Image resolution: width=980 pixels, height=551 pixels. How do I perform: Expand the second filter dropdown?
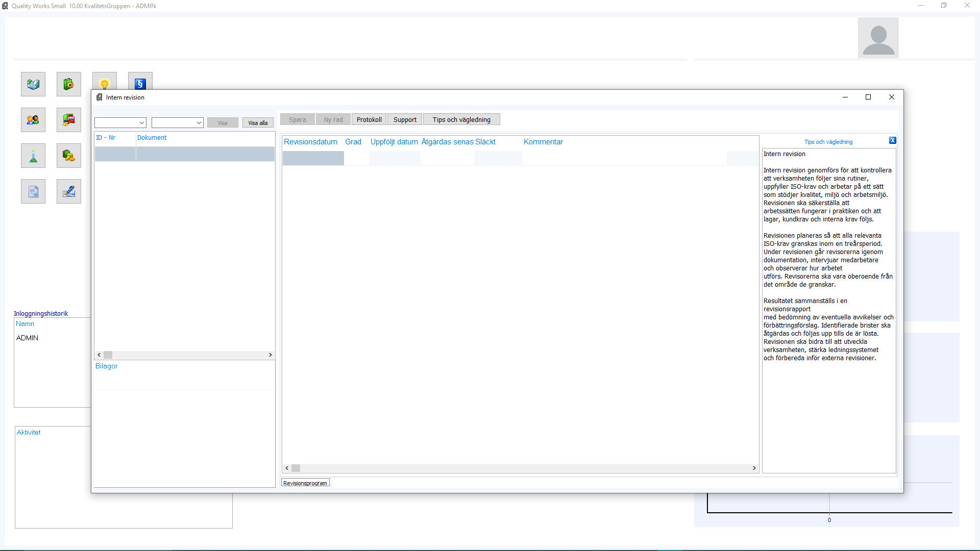point(199,123)
